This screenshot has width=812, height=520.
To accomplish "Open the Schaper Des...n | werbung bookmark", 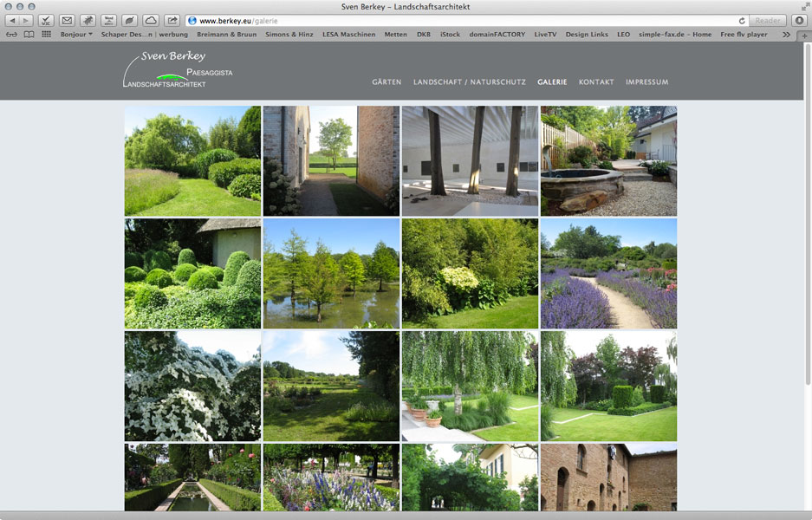I will click(144, 34).
